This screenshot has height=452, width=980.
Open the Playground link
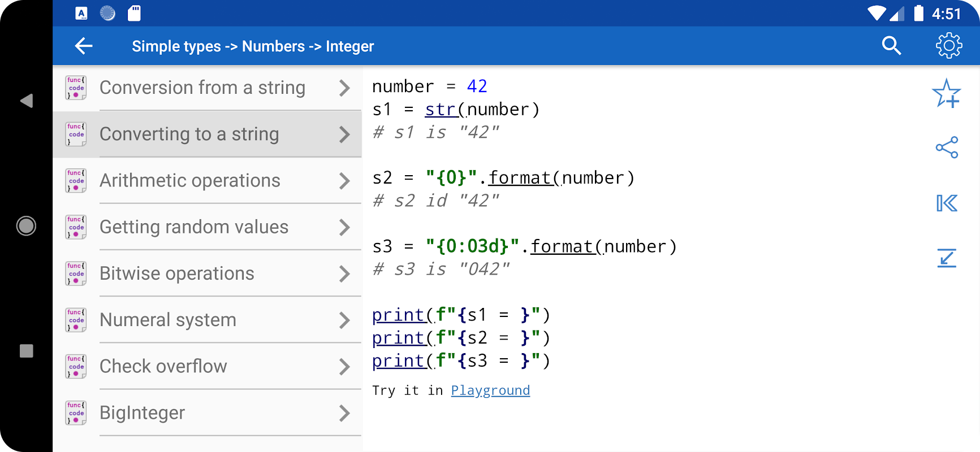click(x=490, y=390)
